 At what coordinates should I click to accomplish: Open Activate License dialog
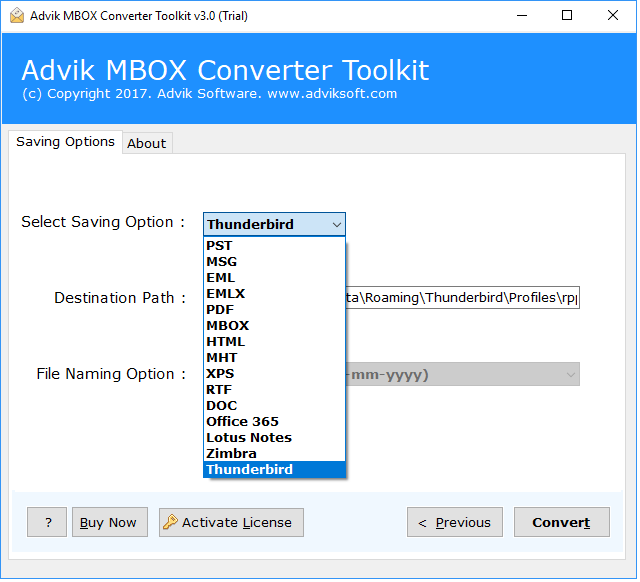(x=232, y=524)
